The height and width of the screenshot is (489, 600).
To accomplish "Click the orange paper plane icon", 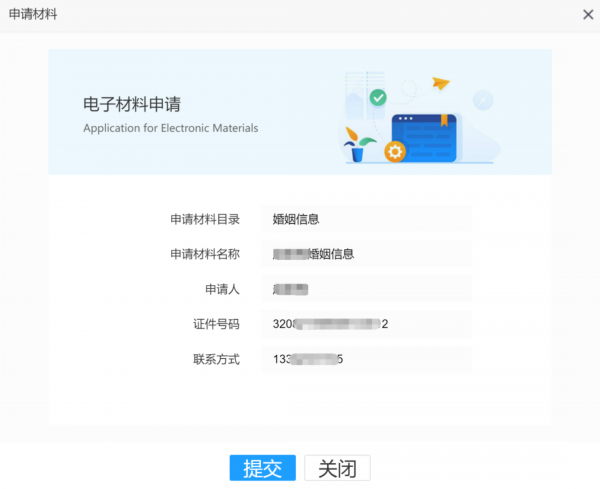I will (x=441, y=83).
